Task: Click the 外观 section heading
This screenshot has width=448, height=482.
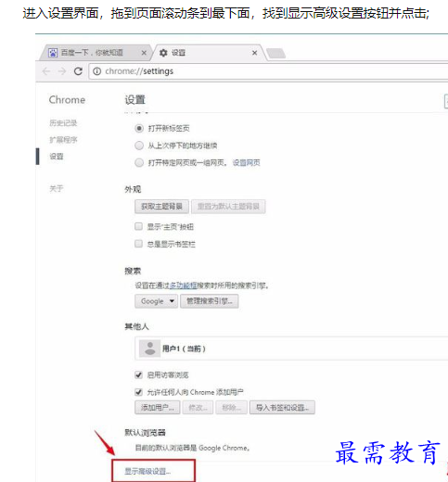Action: [x=133, y=189]
